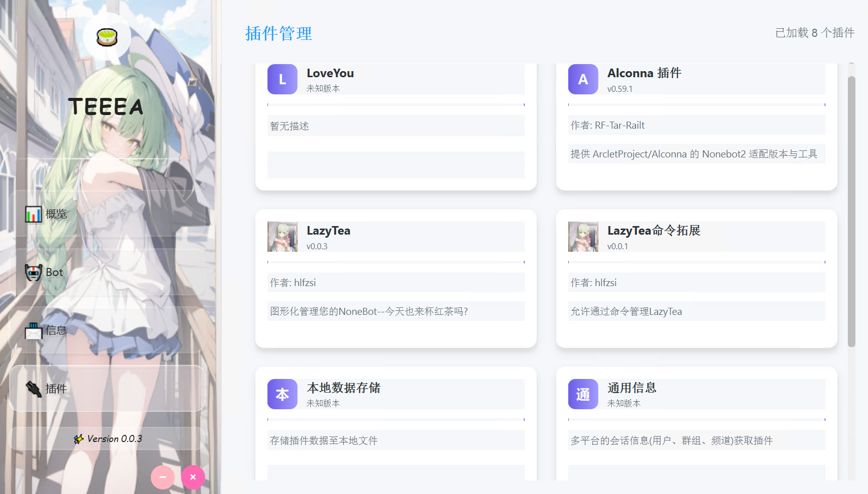Viewport: 868px width, 494px height.
Task: Click the 通用信息 plugin 通 icon
Action: coord(583,394)
